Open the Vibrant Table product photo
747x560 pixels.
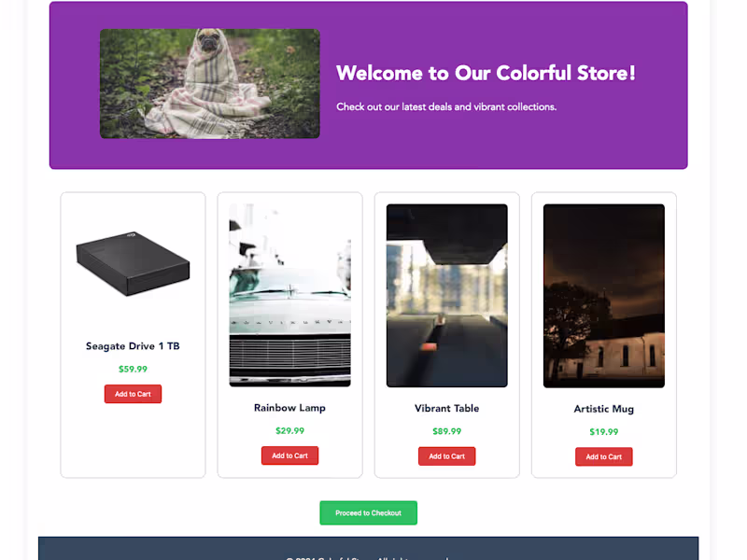click(447, 295)
